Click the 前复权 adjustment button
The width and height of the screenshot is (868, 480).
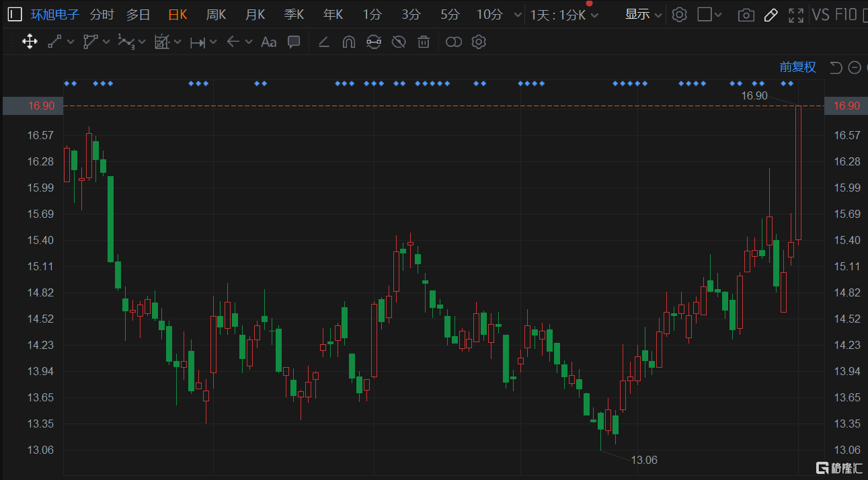click(x=798, y=67)
